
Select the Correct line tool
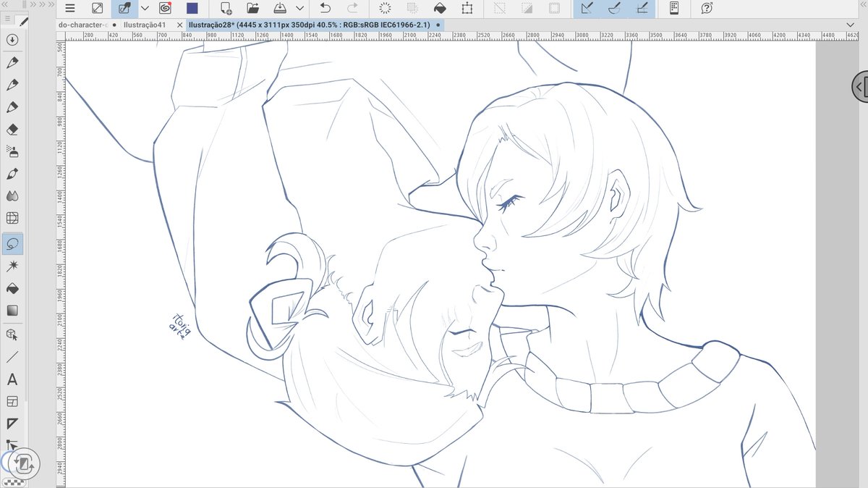(x=12, y=444)
